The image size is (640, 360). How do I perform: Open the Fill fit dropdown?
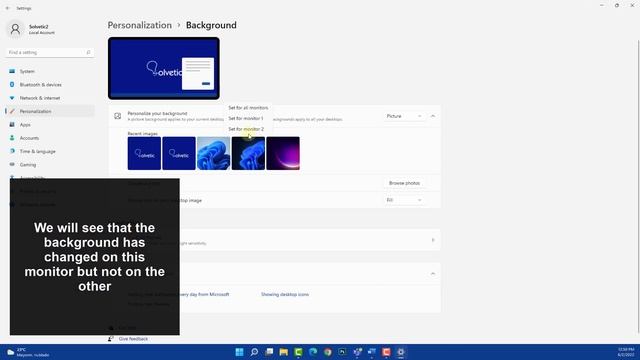pos(404,200)
